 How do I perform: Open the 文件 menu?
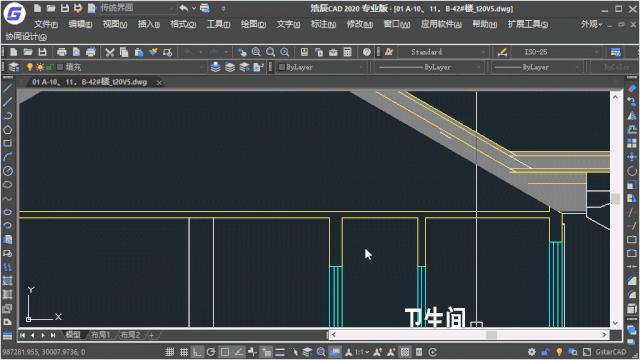[46, 24]
